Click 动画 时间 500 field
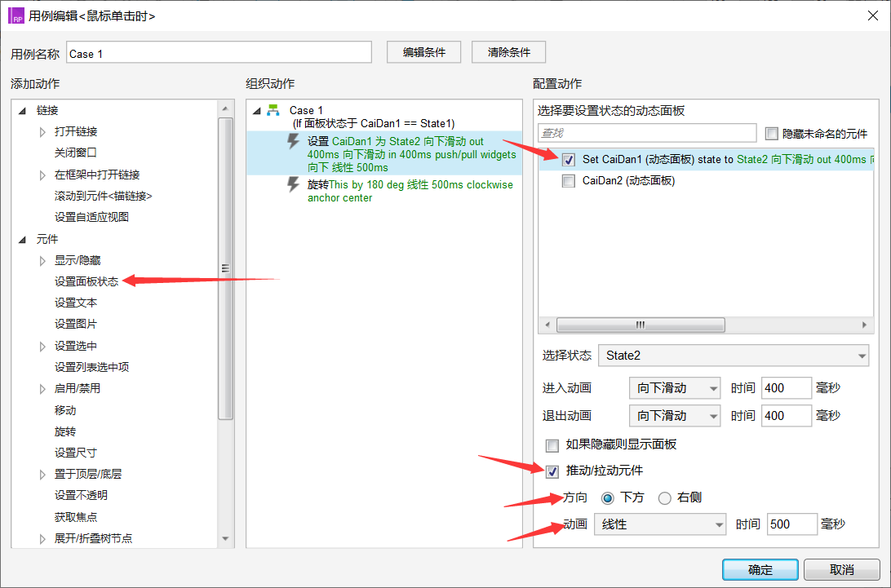This screenshot has width=891, height=588. (792, 524)
